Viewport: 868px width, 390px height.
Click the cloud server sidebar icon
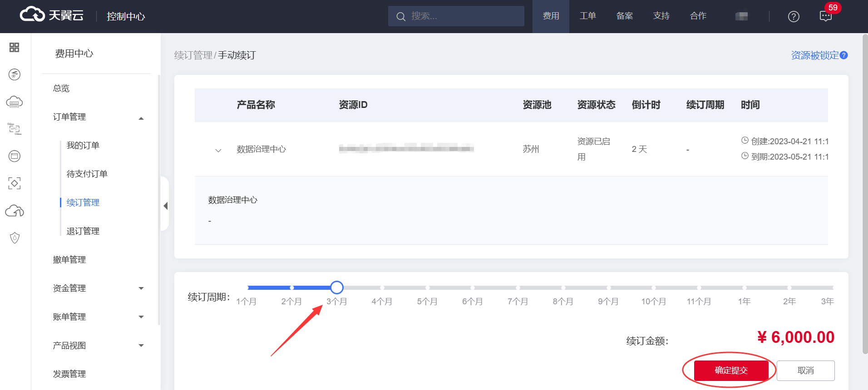(15, 102)
